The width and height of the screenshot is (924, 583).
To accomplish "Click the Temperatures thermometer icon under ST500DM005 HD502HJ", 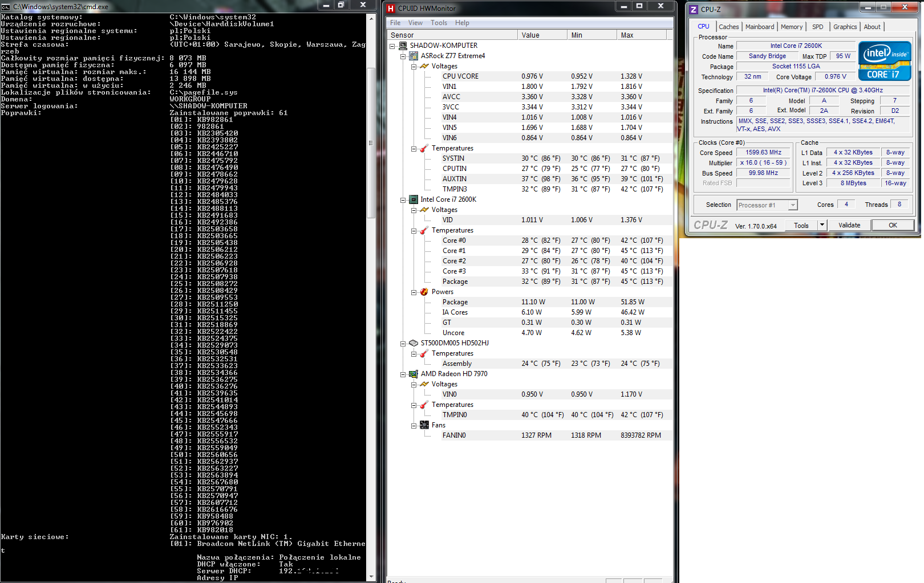I will tap(424, 353).
